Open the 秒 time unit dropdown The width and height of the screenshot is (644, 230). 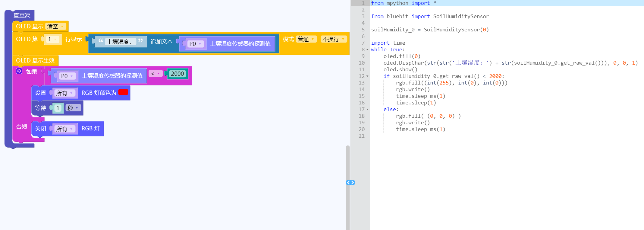tap(73, 108)
